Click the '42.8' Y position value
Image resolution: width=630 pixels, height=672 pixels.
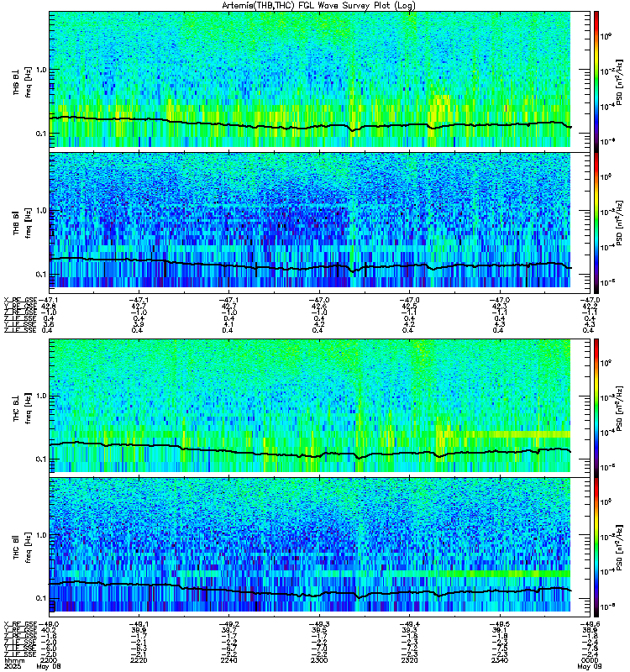coord(49,306)
